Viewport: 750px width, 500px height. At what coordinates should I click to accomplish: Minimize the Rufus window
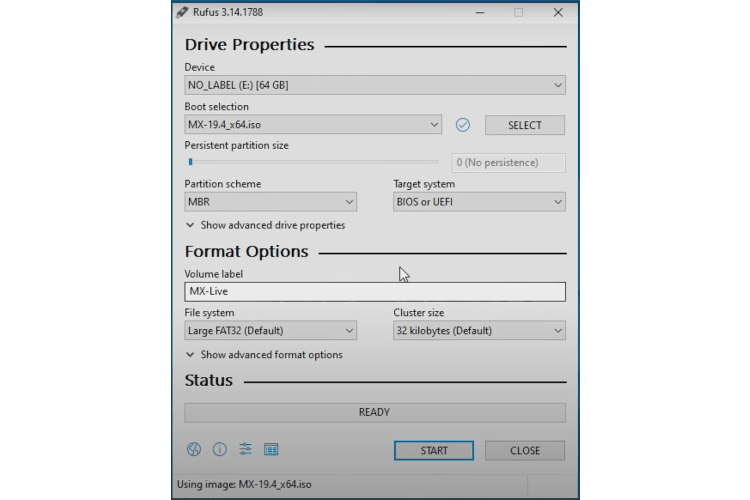[480, 12]
